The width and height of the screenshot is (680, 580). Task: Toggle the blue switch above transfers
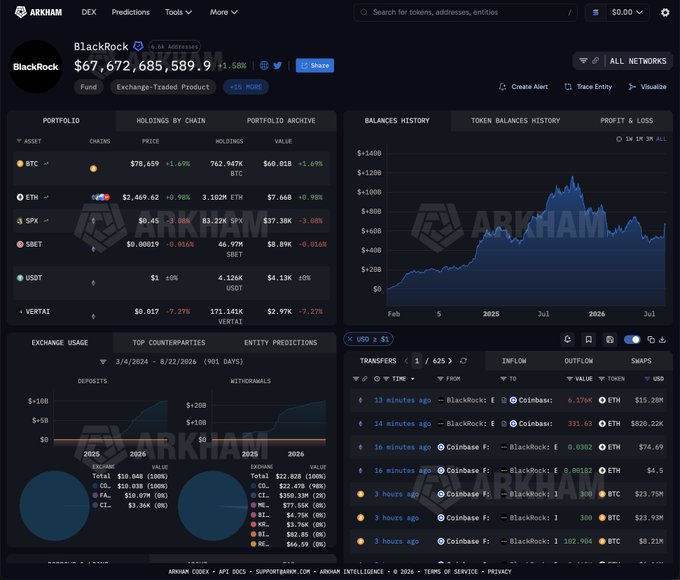click(632, 339)
